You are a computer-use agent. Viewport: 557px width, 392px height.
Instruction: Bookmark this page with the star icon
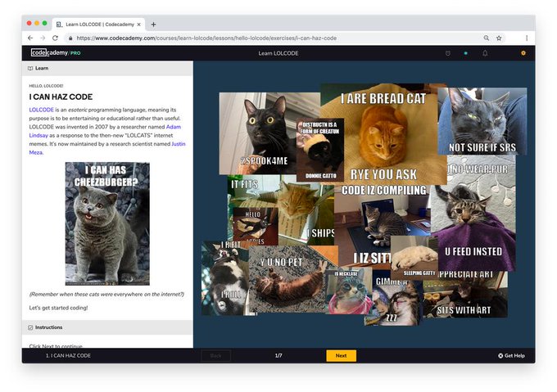499,38
